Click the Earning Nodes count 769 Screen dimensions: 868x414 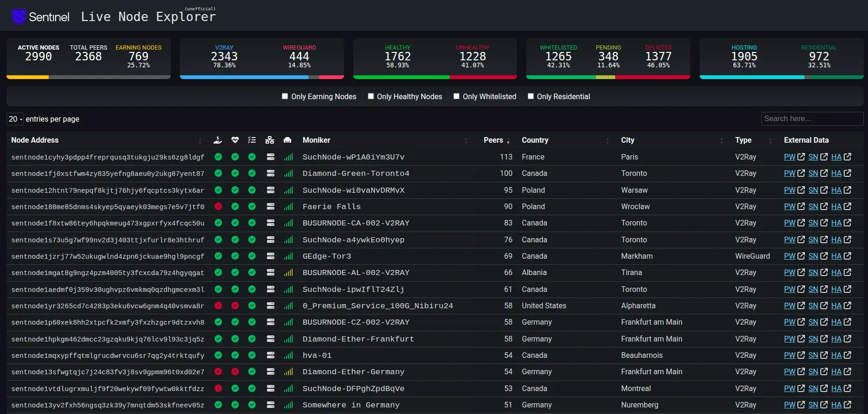coord(138,57)
